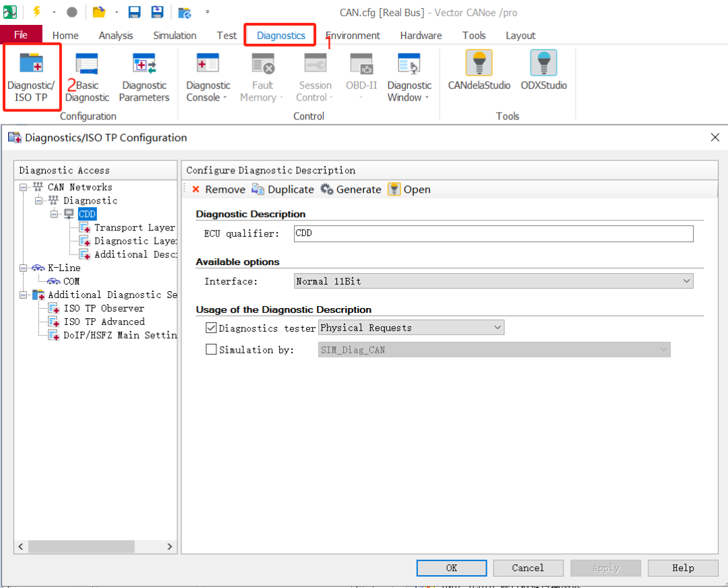The height and width of the screenshot is (588, 728).
Task: Click the Generate gear icon
Action: (327, 189)
